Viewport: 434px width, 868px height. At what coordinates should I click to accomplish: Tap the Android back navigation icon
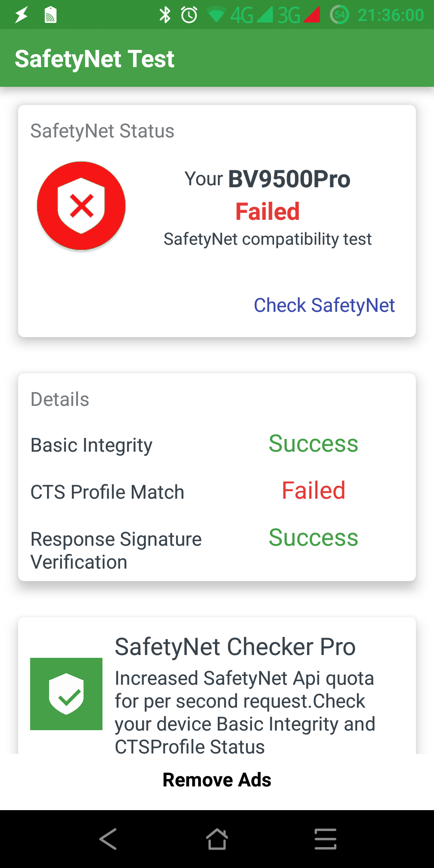pos(108,839)
